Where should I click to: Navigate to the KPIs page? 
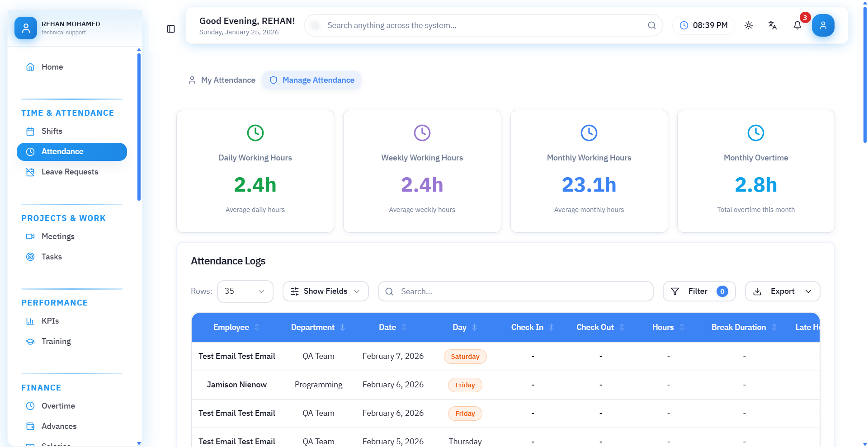pyautogui.click(x=50, y=321)
